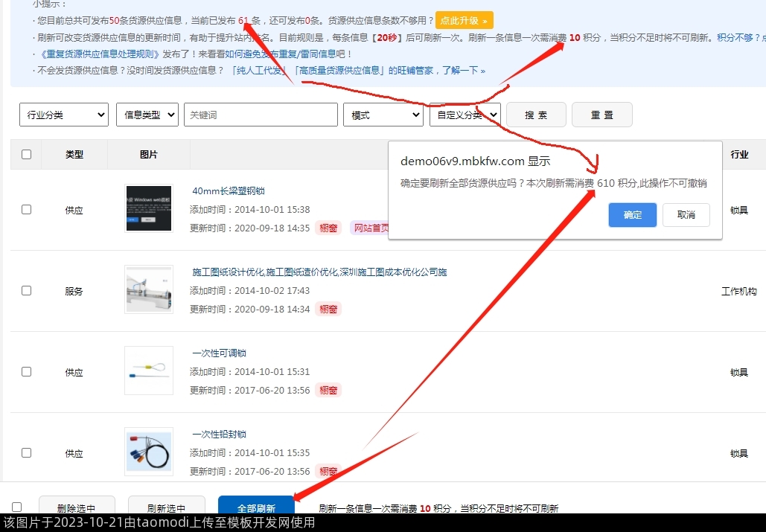Screen dimensions: 766x532
Task: Check the box for 40mm长梁塑钢锁 row
Action: click(x=27, y=210)
